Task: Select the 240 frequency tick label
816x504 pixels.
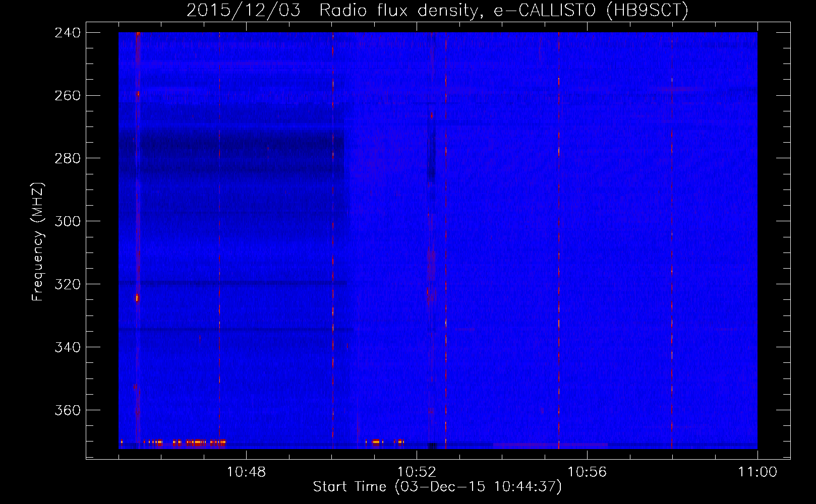Action: (67, 33)
